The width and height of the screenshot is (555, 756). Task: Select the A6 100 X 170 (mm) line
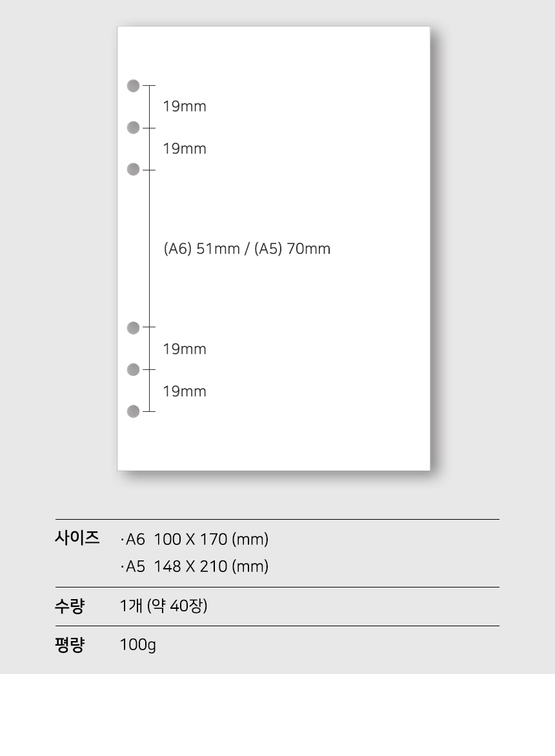click(195, 539)
